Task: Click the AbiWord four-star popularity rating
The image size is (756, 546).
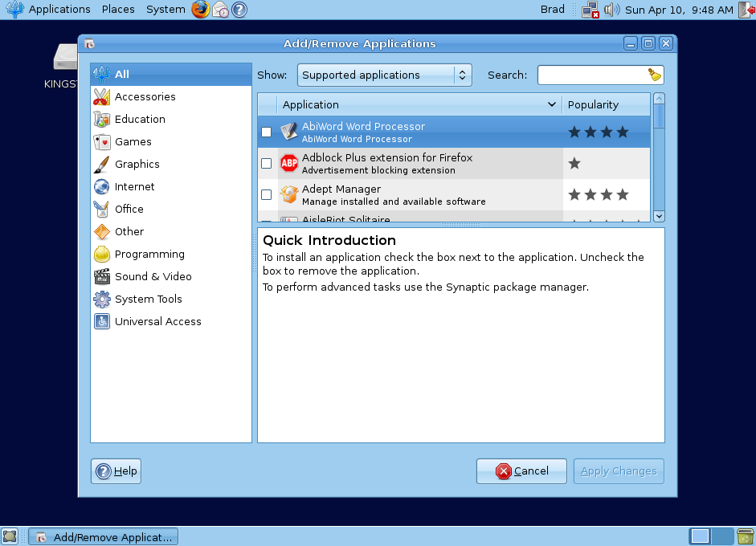Action: tap(599, 132)
